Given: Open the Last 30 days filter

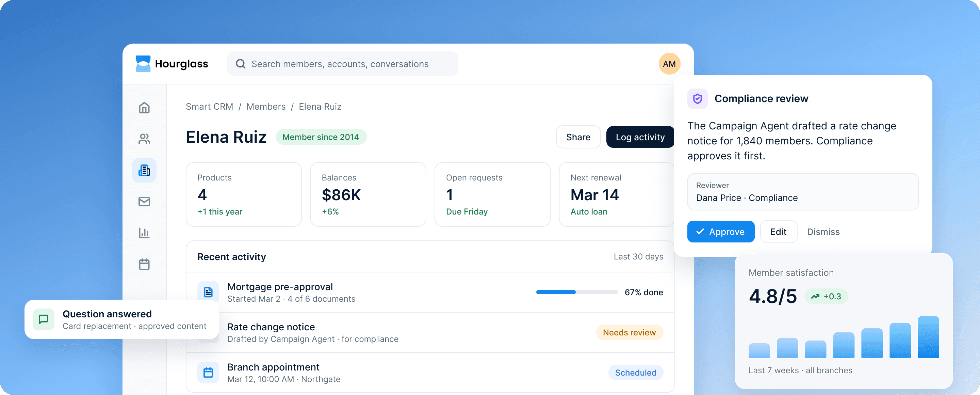Looking at the screenshot, I should click(638, 256).
